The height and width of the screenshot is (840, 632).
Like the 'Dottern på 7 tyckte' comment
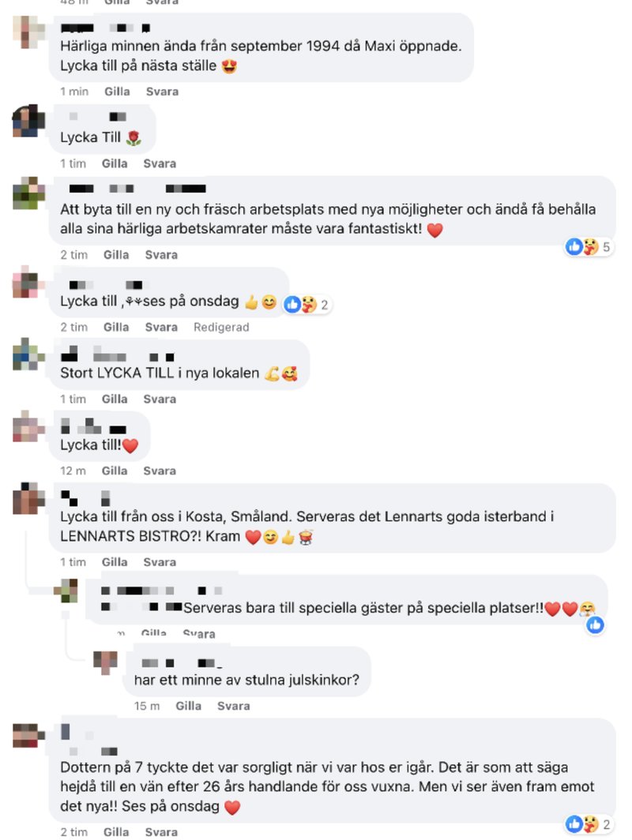(116, 832)
